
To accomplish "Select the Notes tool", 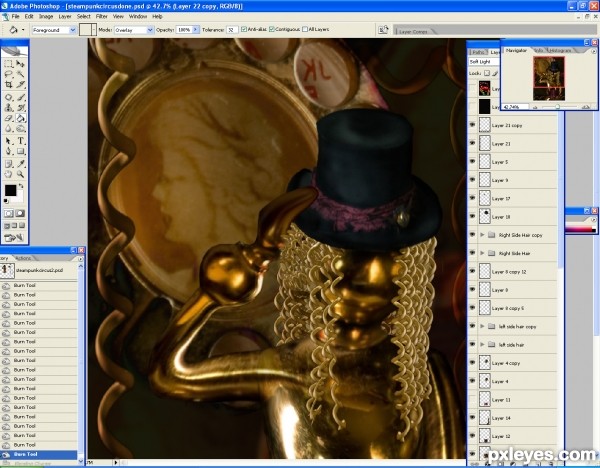I will click(8, 164).
